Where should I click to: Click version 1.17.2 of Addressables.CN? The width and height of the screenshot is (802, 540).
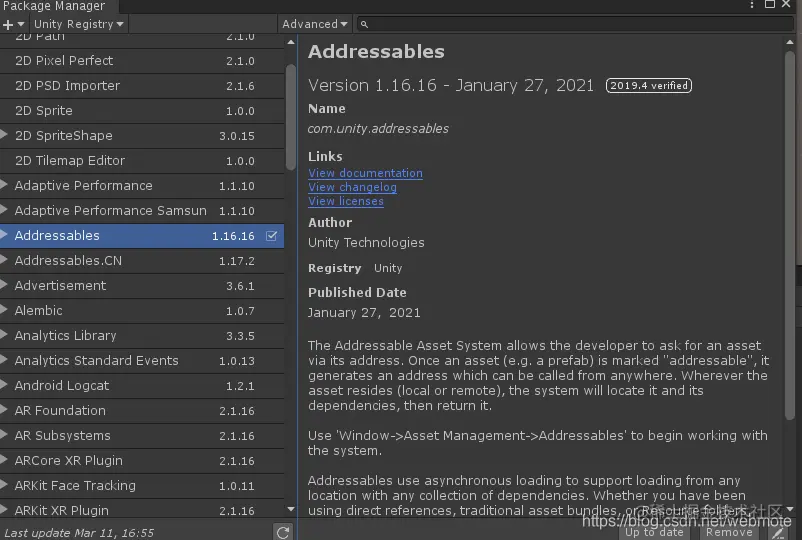(236, 261)
